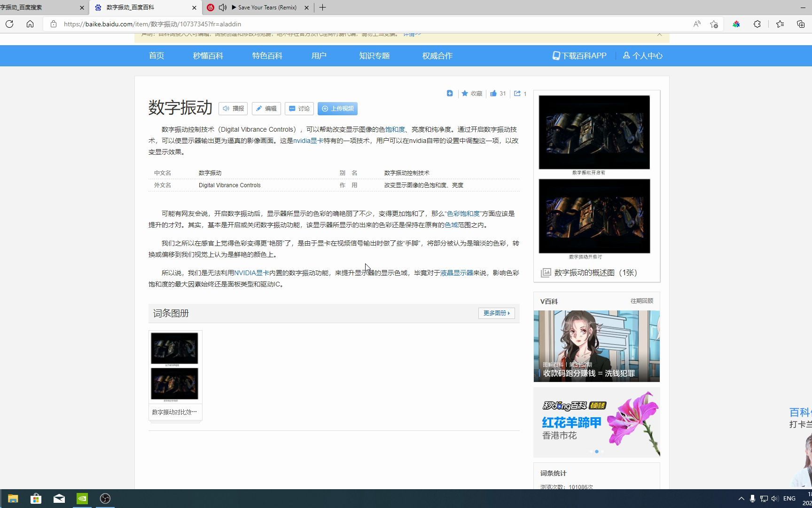Open 红花羊蹄甲 秒懂百科 banner
This screenshot has height=508, width=812.
click(596, 422)
